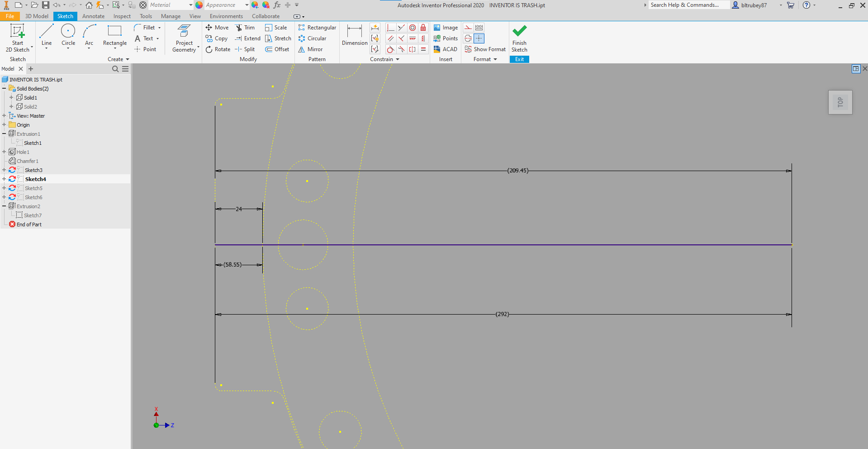Click the Search Help and Commands field
The width and height of the screenshot is (868, 449).
click(x=688, y=5)
